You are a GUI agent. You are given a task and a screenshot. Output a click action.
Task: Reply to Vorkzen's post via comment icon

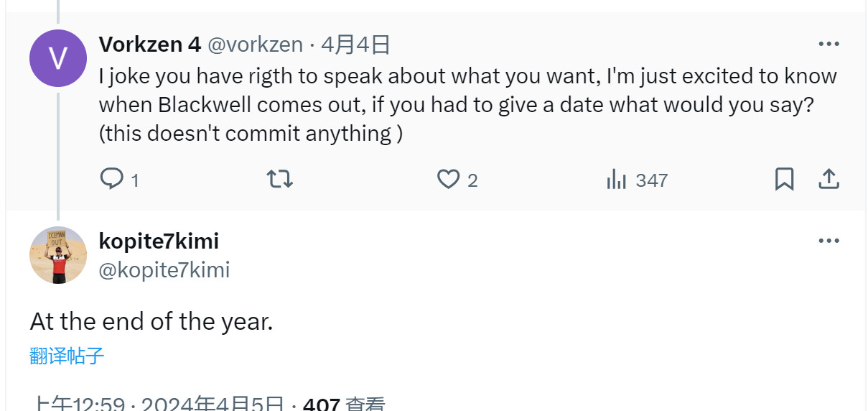(x=111, y=179)
